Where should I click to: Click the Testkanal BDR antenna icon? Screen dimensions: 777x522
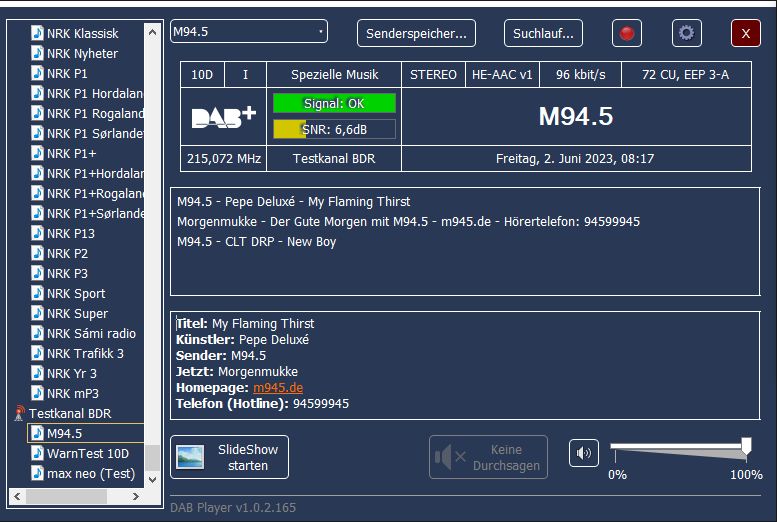pyautogui.click(x=20, y=413)
